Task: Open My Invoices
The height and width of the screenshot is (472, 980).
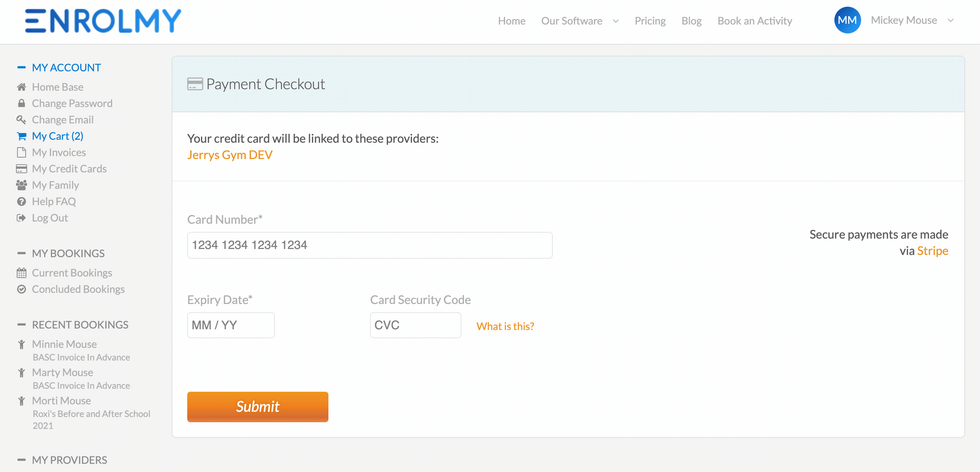Action: click(59, 153)
